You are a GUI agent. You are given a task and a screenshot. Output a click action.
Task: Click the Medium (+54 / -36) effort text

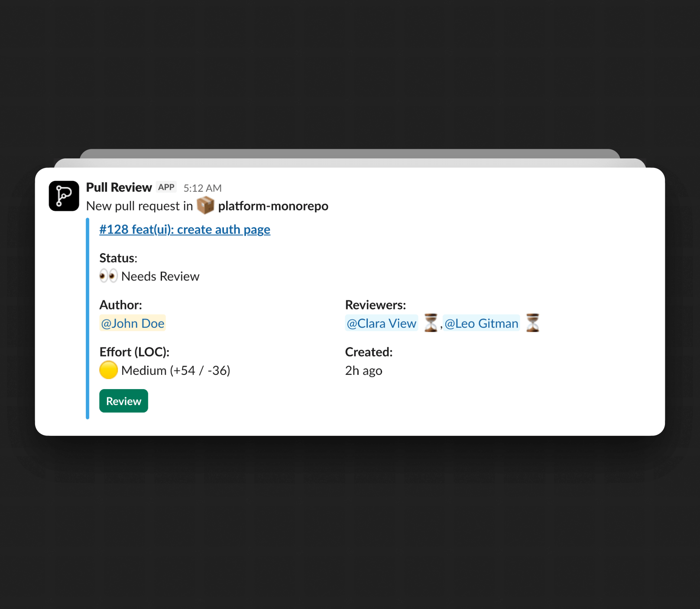(176, 371)
